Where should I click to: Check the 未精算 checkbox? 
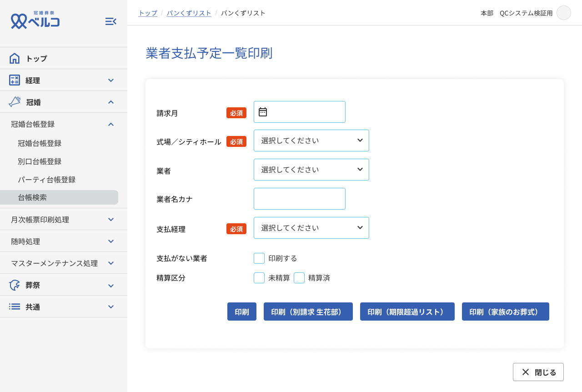259,278
